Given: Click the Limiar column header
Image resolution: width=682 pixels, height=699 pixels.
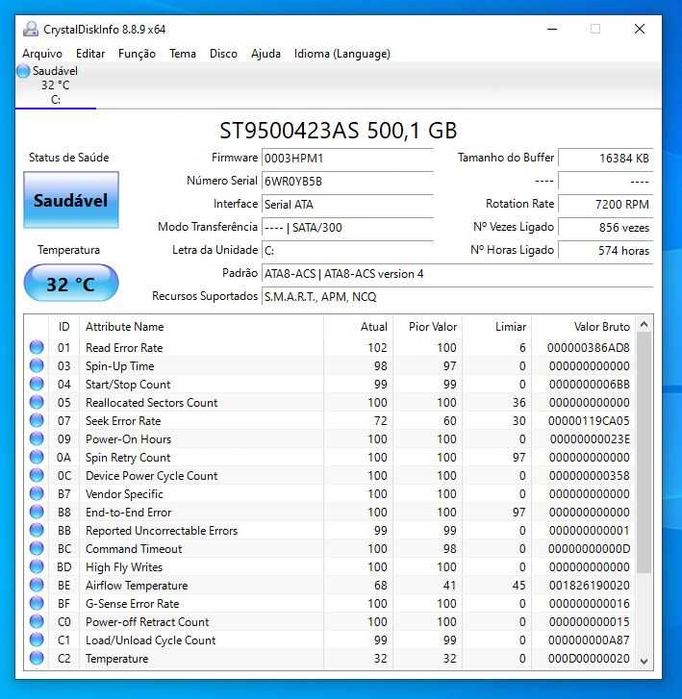Looking at the screenshot, I should 497,327.
